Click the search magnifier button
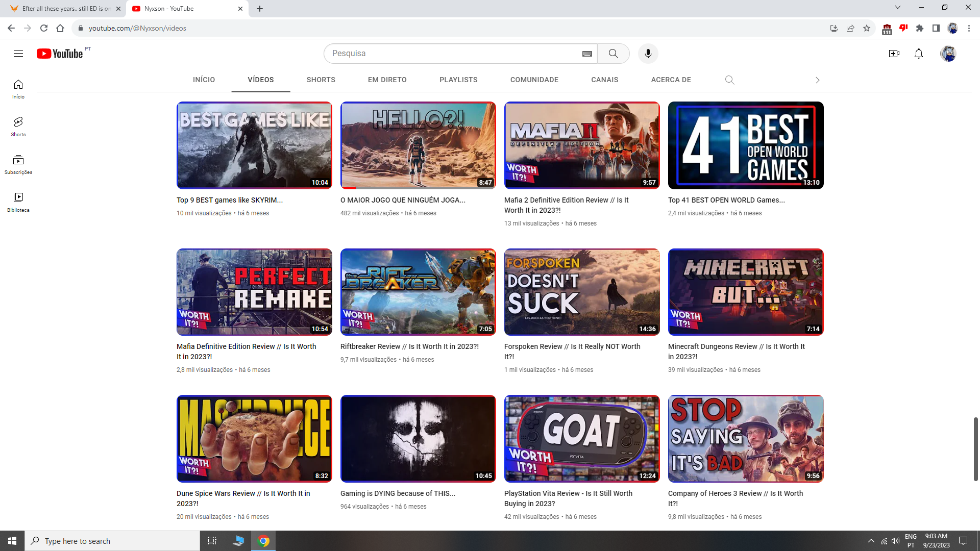 click(x=614, y=54)
